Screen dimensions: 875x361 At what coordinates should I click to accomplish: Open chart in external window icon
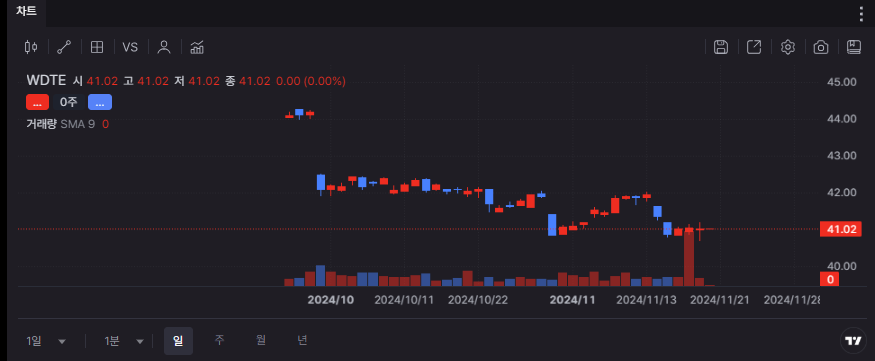(x=754, y=47)
